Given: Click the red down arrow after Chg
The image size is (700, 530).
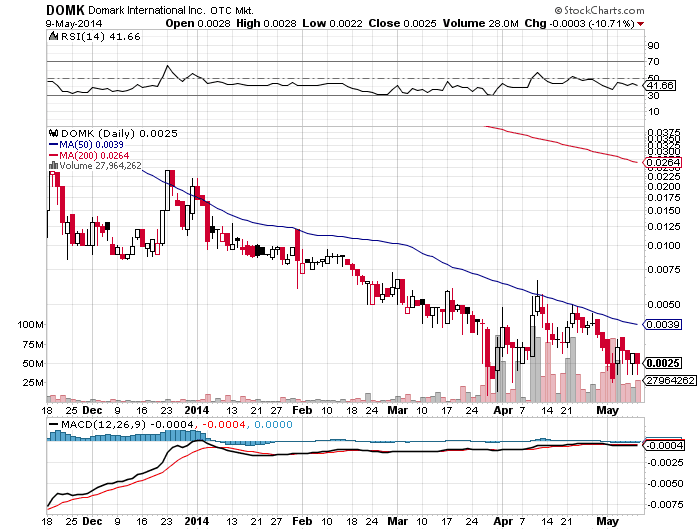Looking at the screenshot, I should [x=641, y=24].
